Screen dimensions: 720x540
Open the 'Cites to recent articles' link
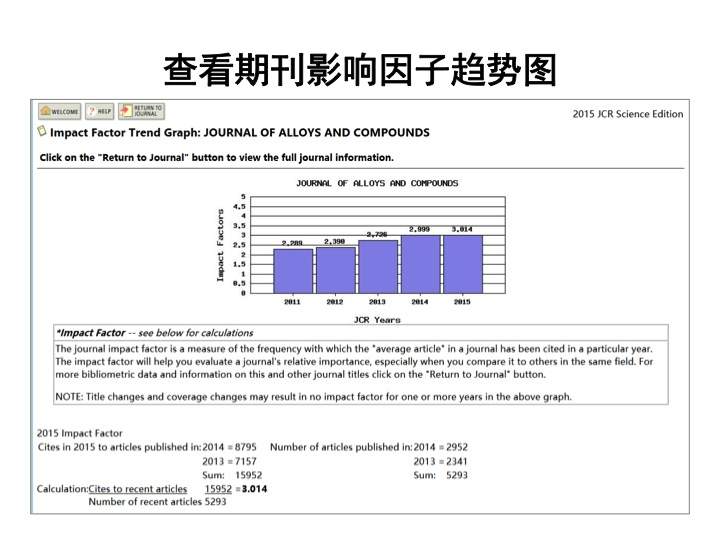tap(138, 489)
